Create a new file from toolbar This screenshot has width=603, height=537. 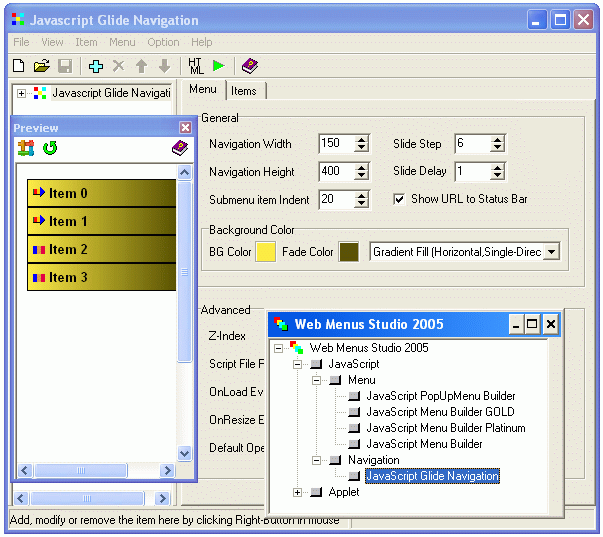click(19, 66)
